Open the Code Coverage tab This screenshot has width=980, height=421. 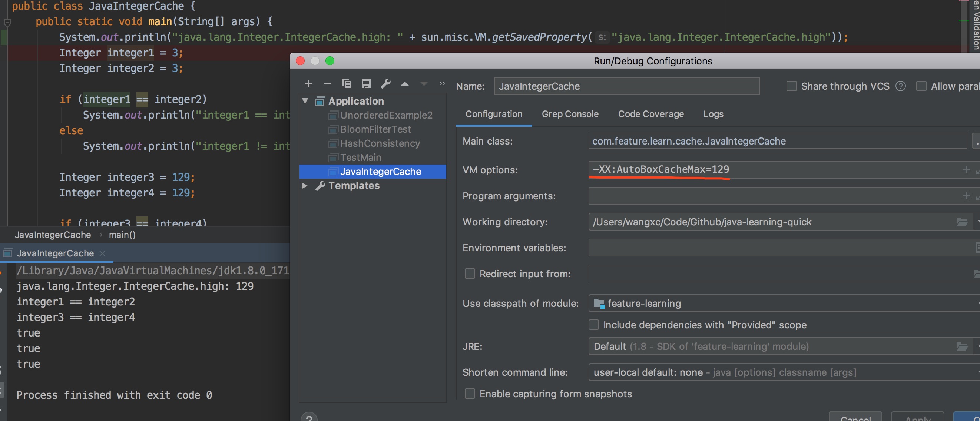650,114
